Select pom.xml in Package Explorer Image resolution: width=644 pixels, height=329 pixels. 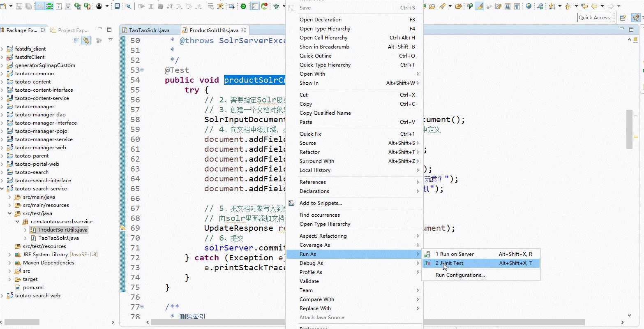(33, 287)
